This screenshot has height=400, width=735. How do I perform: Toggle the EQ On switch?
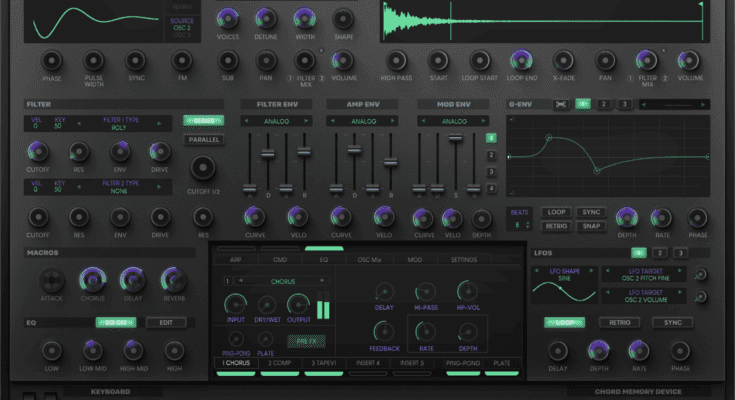click(114, 322)
